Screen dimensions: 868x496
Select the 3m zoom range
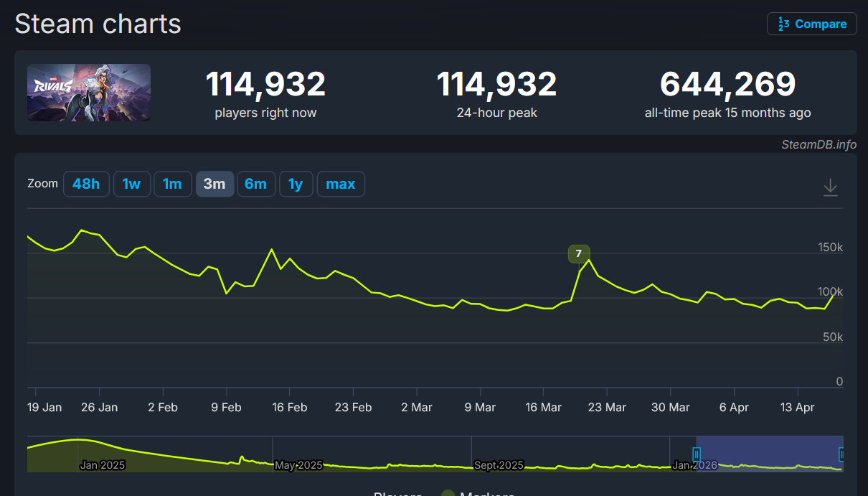214,184
